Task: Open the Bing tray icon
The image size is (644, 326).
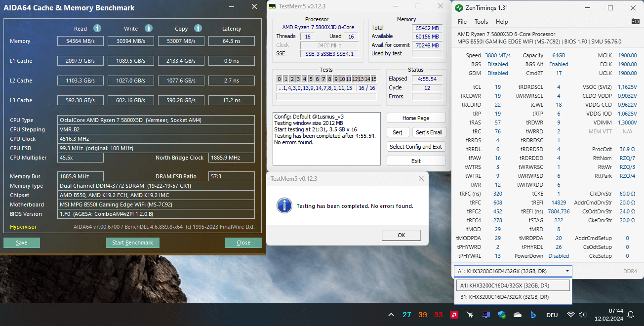Action: [533, 315]
